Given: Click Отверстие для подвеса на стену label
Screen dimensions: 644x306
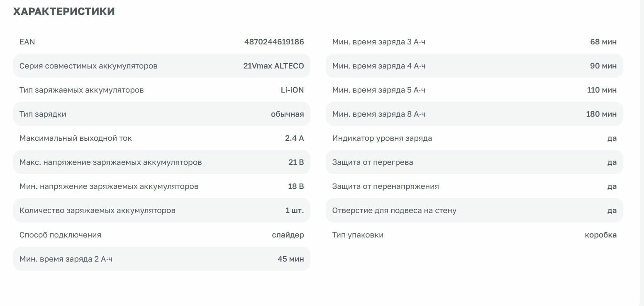Looking at the screenshot, I should pyautogui.click(x=394, y=211).
